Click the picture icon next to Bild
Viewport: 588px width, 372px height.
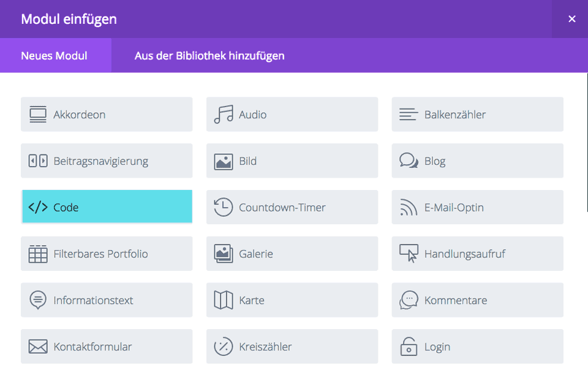click(x=224, y=162)
